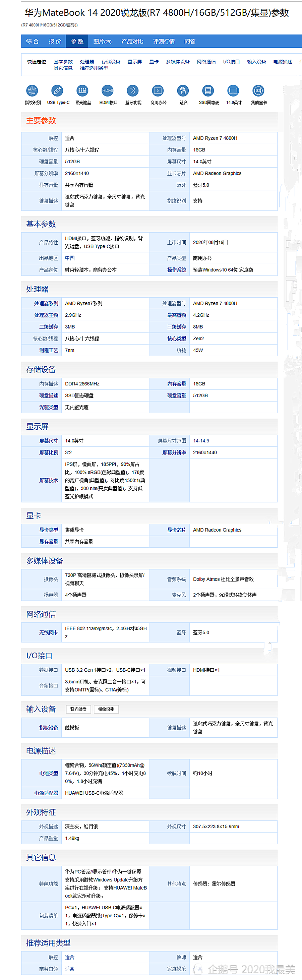Viewport: 302px width, 980px height.
Task: Switch to the 问答 tab
Action: tap(190, 42)
